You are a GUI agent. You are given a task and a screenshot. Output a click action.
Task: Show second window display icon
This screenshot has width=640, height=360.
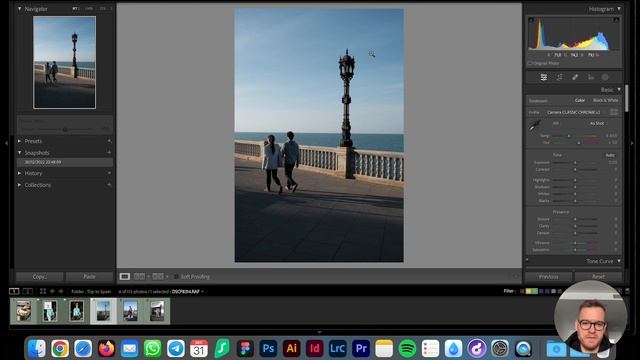(x=27, y=291)
